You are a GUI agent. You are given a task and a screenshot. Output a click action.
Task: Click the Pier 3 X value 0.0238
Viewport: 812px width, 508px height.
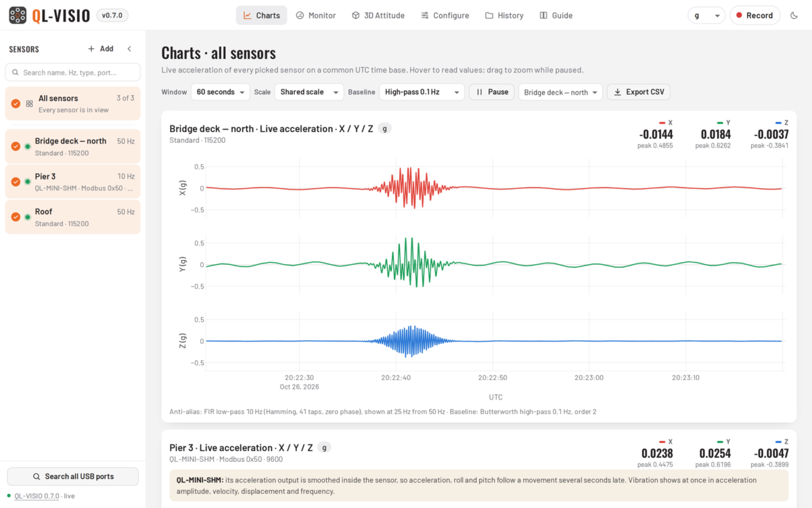[x=657, y=453]
